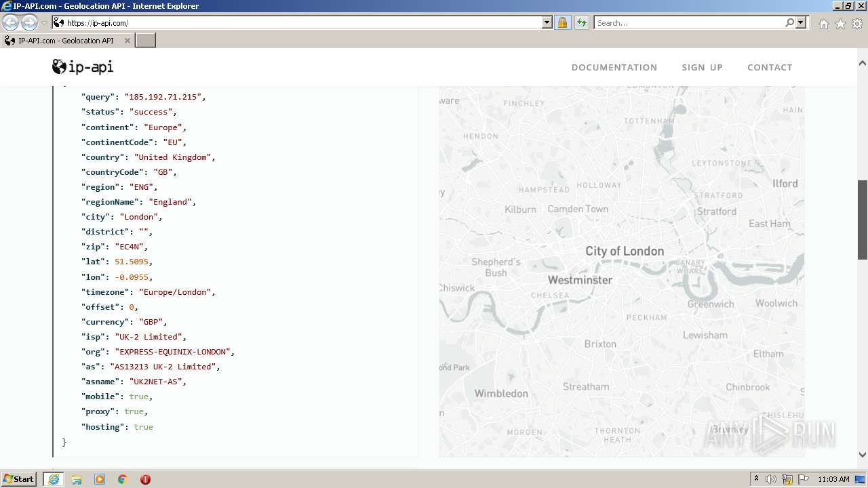Go back with the browser Back arrow

(x=11, y=22)
